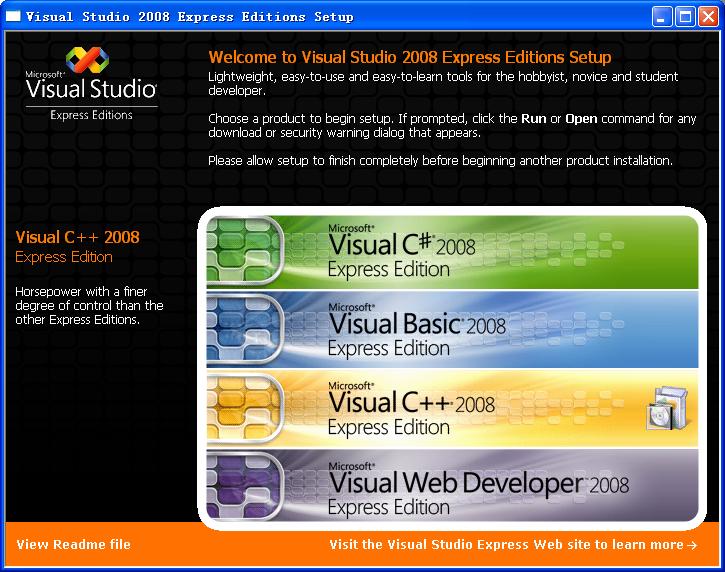Open the View Readme file link
The width and height of the screenshot is (725, 572).
[x=74, y=544]
